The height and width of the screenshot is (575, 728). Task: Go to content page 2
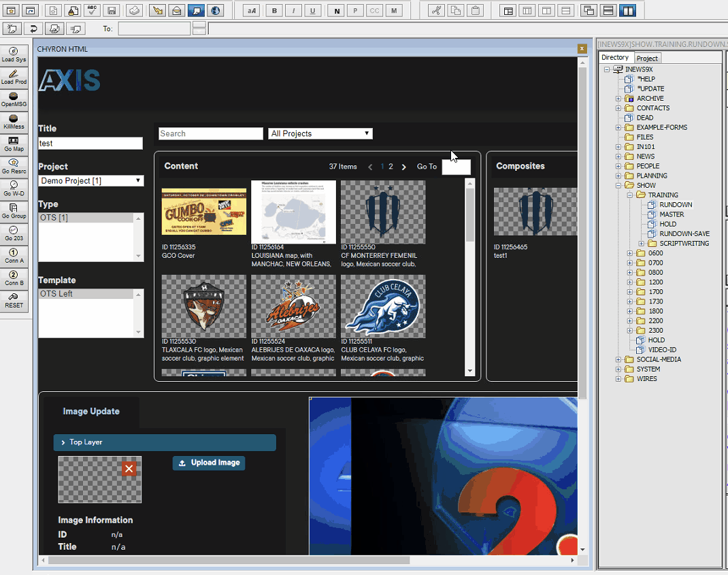pyautogui.click(x=391, y=167)
